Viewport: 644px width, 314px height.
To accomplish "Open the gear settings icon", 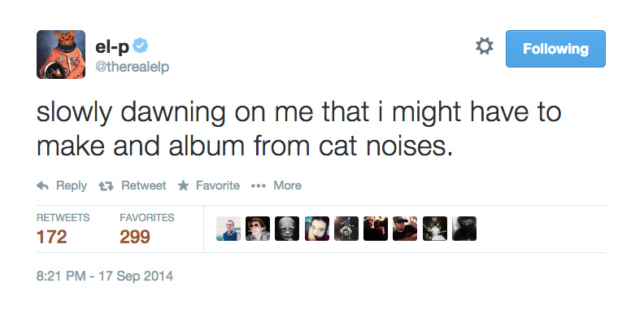I will (x=485, y=46).
